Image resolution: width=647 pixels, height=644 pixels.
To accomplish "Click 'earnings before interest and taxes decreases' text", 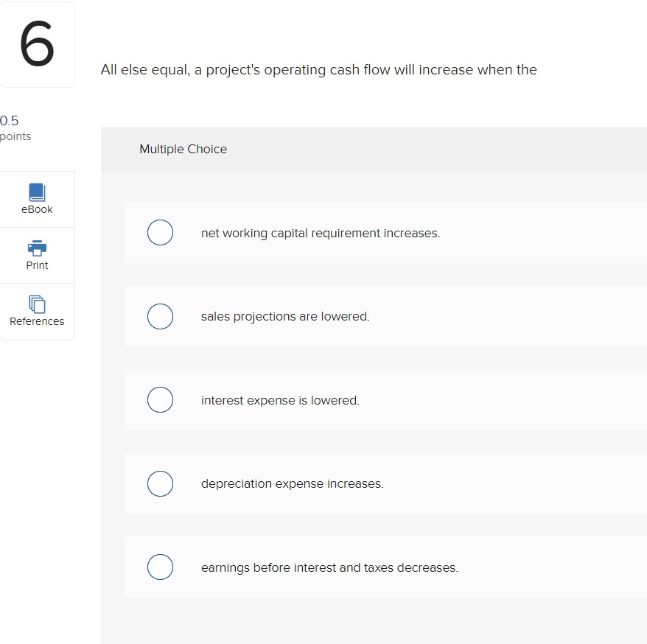I will tap(330, 567).
